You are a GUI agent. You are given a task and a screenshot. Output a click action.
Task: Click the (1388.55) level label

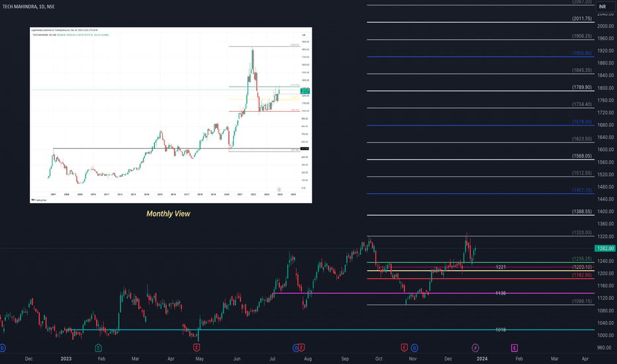(x=582, y=211)
